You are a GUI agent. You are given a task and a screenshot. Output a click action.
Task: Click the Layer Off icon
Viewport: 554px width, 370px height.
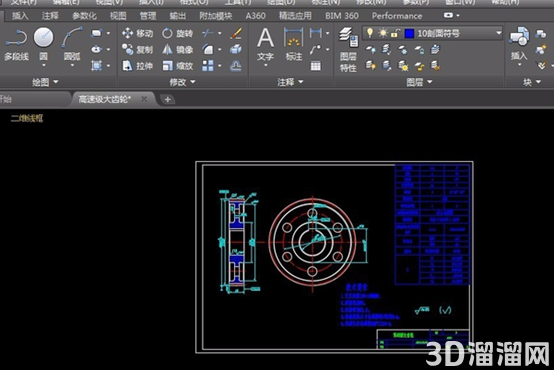[x=370, y=50]
